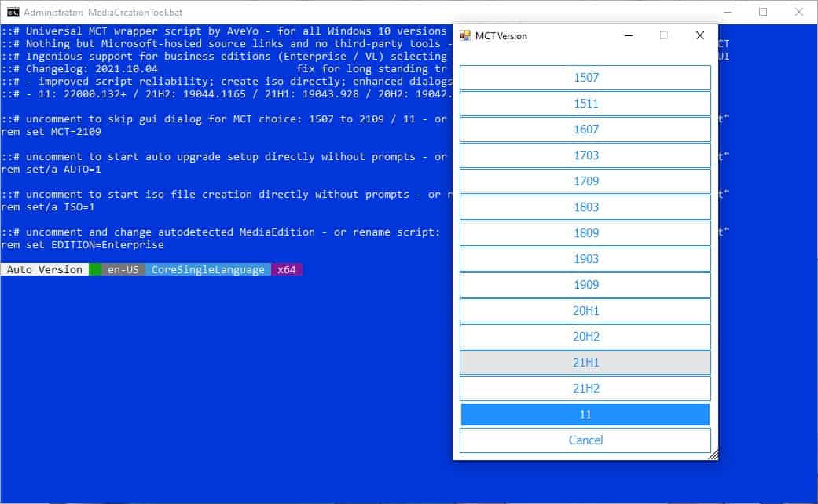Screen dimensions: 818x504
Task: Select the 1803 version button
Action: point(585,207)
